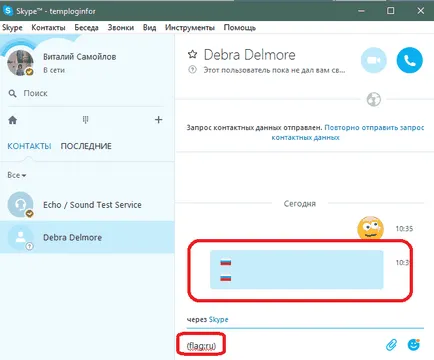Click the globe icon in conversation
The width and height of the screenshot is (434, 360).
click(373, 99)
